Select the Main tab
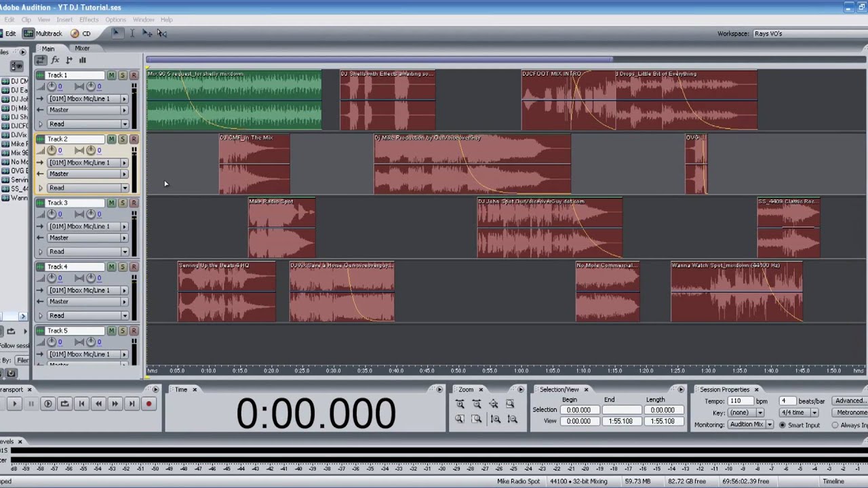 pyautogui.click(x=48, y=48)
